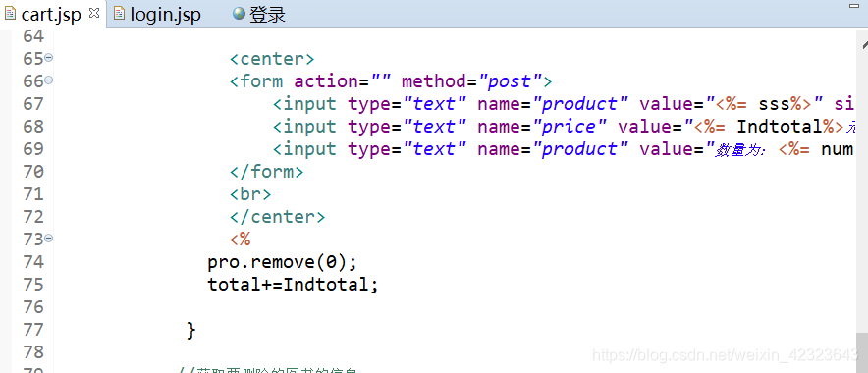Click the vertical scrollbar thumb
Viewport: 868px width, 373px height.
pyautogui.click(x=862, y=352)
